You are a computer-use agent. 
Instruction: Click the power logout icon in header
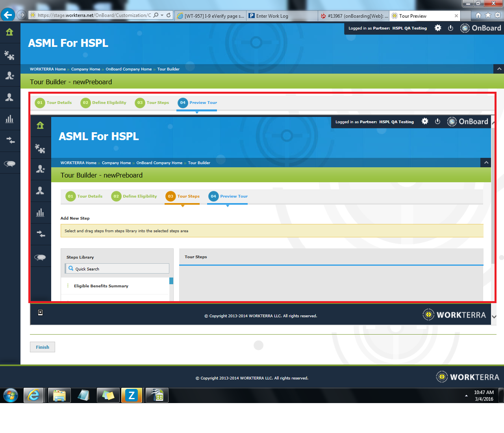(x=451, y=28)
